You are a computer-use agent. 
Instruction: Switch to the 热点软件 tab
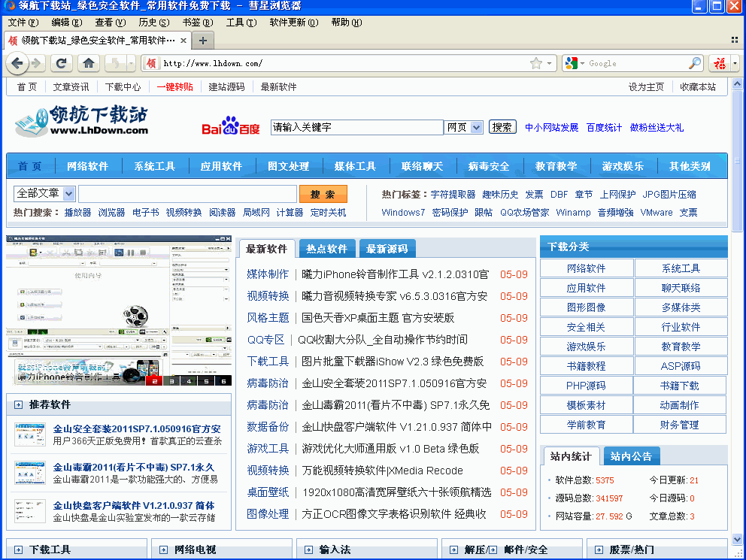(326, 249)
